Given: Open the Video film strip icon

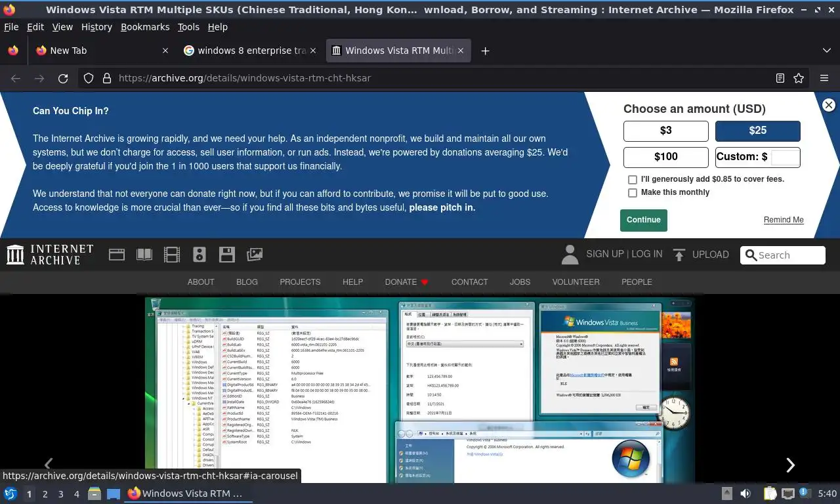Looking at the screenshot, I should [172, 255].
